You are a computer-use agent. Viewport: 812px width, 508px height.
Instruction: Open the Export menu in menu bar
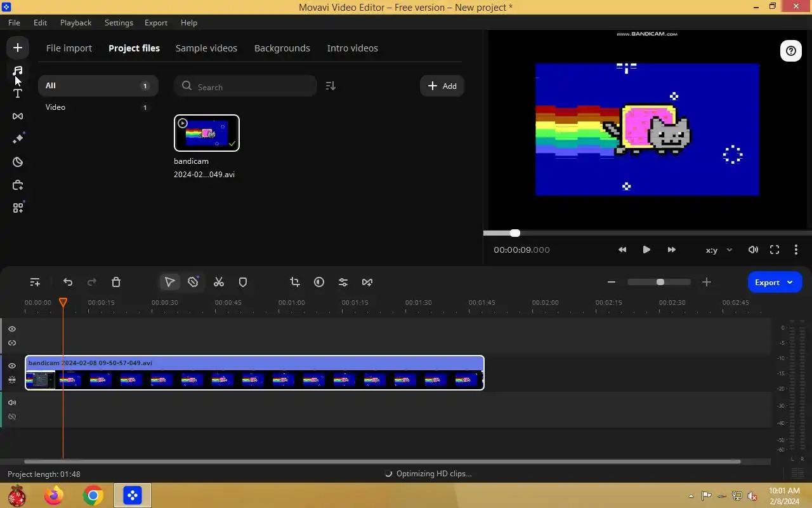[x=155, y=22]
